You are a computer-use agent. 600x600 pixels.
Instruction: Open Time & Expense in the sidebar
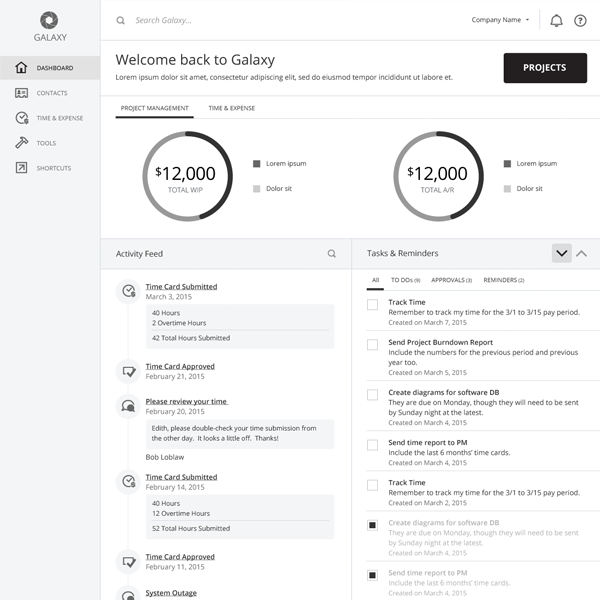50,118
